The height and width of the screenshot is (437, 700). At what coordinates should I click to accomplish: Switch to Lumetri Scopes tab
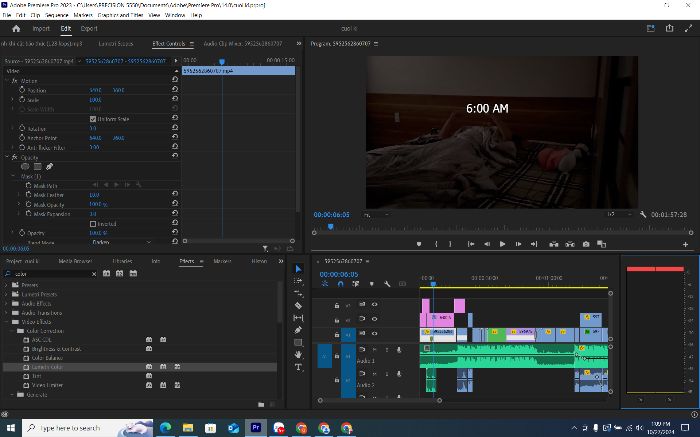pyautogui.click(x=116, y=44)
